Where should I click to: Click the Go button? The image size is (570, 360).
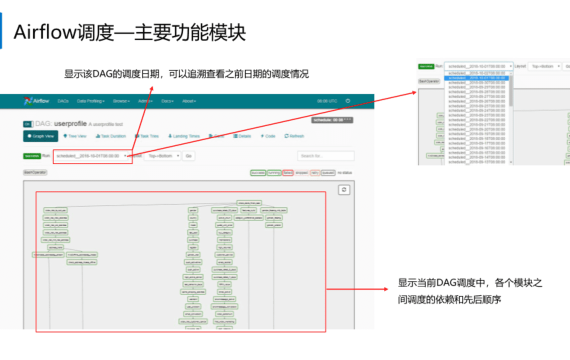coord(189,156)
